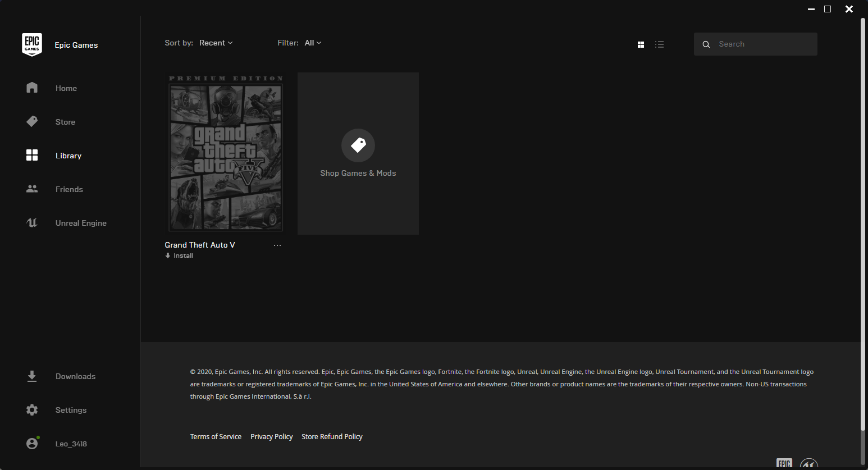Click into the Search input field
The height and width of the screenshot is (470, 868).
click(x=756, y=44)
